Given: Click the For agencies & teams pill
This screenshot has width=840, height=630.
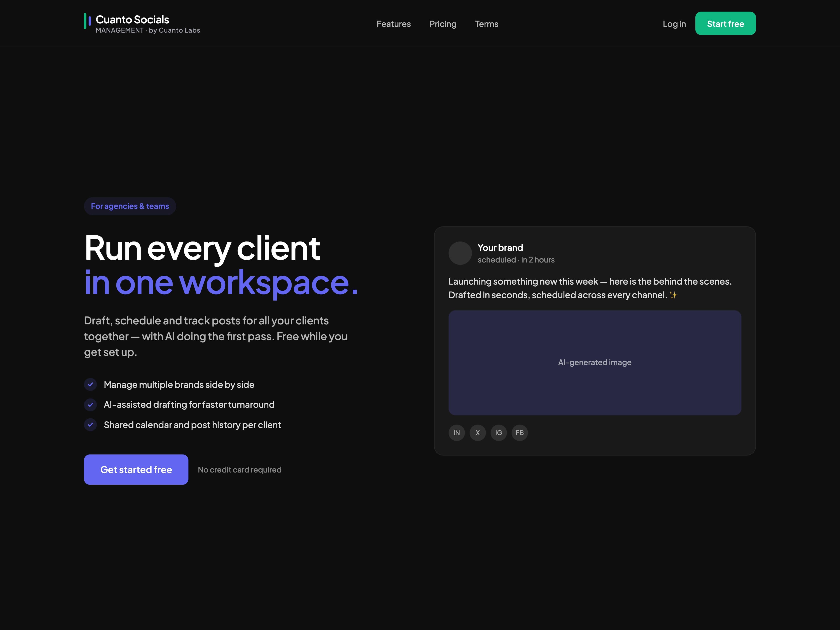Looking at the screenshot, I should click(x=130, y=206).
